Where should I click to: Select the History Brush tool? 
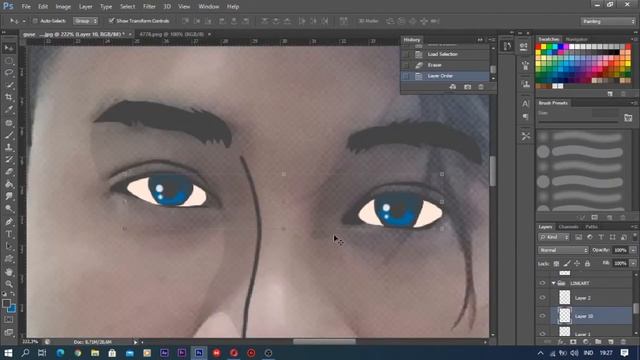(x=9, y=160)
